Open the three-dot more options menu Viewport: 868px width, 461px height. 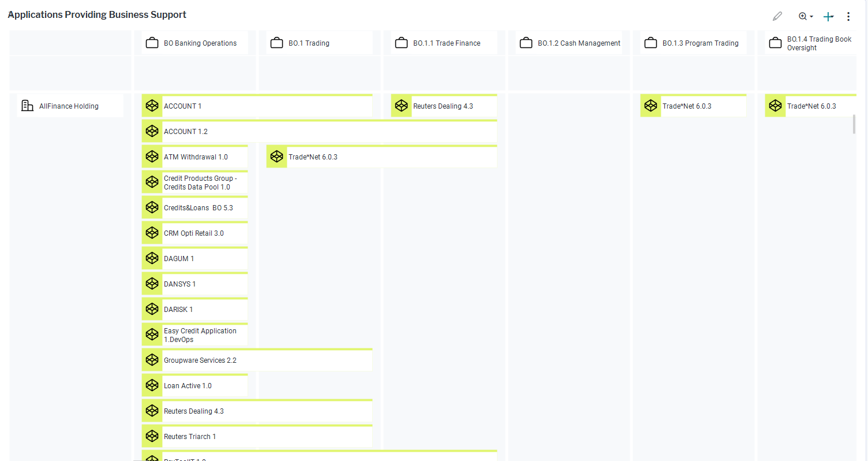click(x=848, y=16)
